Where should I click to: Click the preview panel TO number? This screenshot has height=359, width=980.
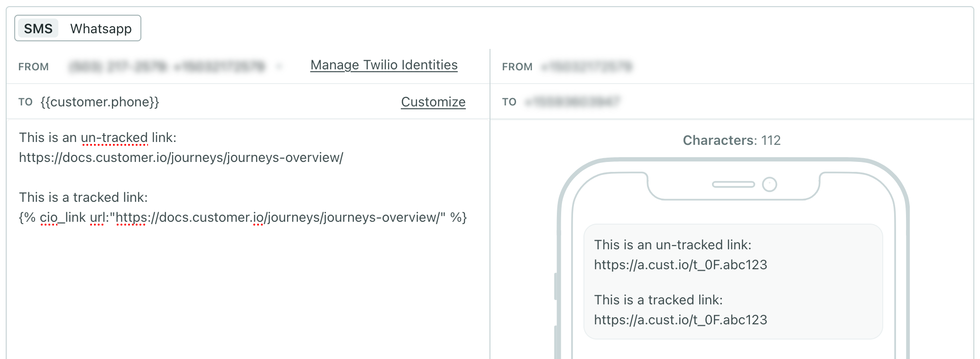[x=573, y=102]
